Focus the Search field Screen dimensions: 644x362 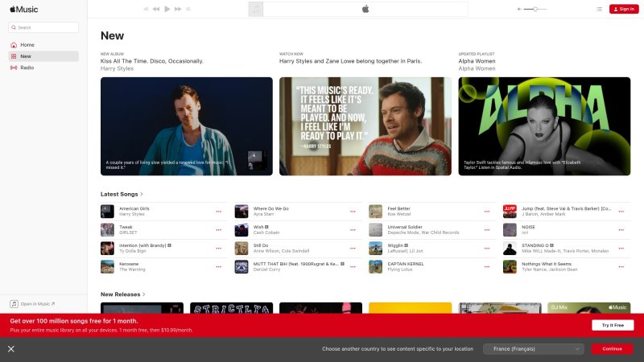pyautogui.click(x=43, y=27)
